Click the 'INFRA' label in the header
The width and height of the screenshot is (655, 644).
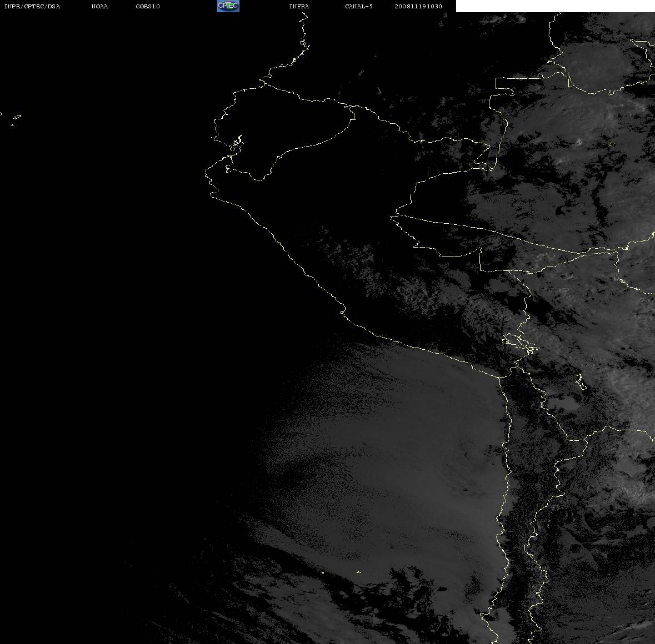click(x=299, y=6)
